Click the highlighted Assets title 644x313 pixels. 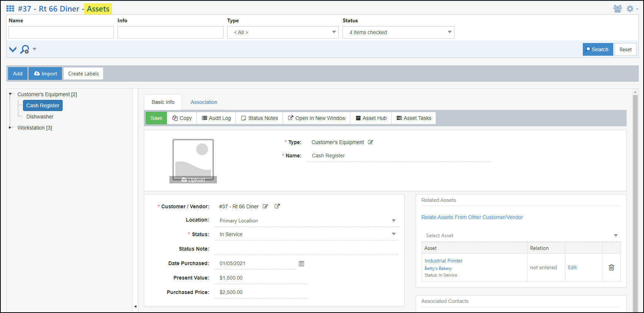[98, 9]
